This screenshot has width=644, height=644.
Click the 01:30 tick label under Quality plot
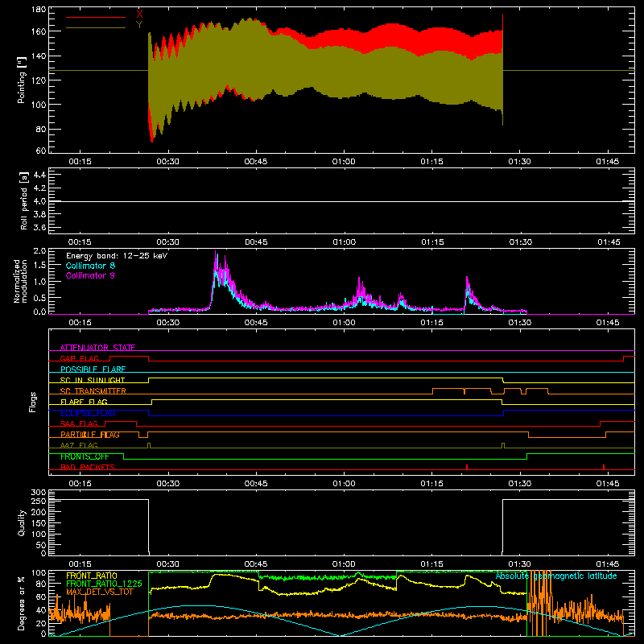coord(519,564)
